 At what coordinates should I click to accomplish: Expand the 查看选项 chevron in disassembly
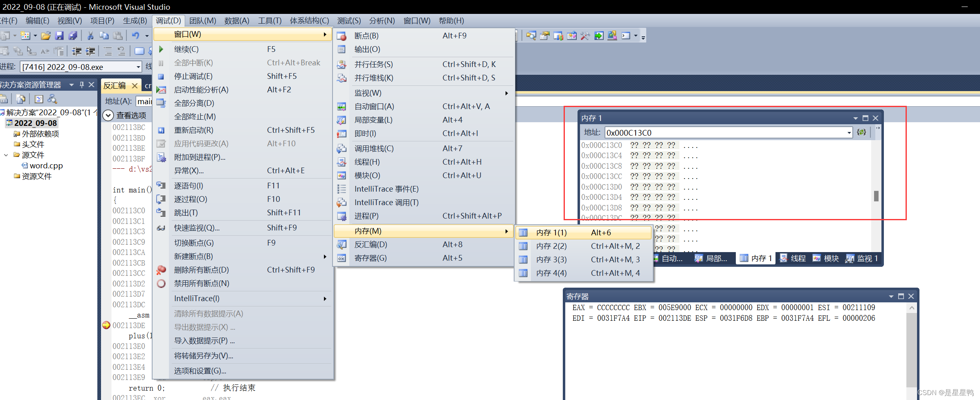tap(108, 116)
